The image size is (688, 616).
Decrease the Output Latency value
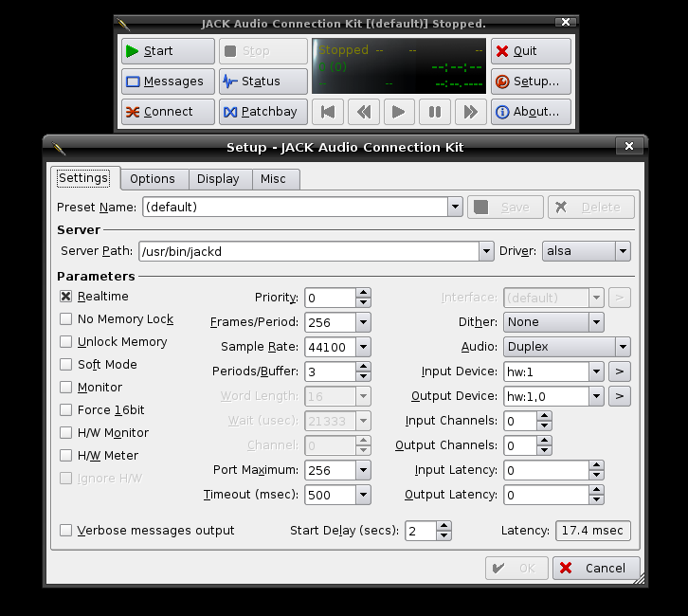click(596, 499)
